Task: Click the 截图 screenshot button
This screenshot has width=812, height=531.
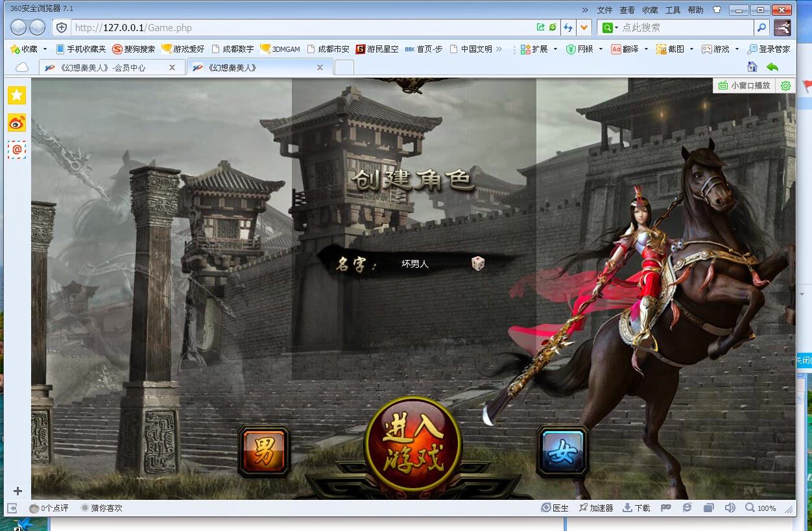Action: [671, 49]
